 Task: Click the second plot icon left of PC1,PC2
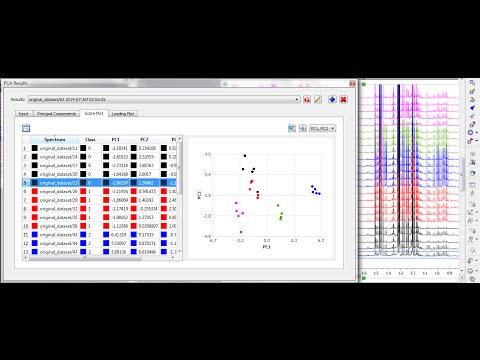303,128
